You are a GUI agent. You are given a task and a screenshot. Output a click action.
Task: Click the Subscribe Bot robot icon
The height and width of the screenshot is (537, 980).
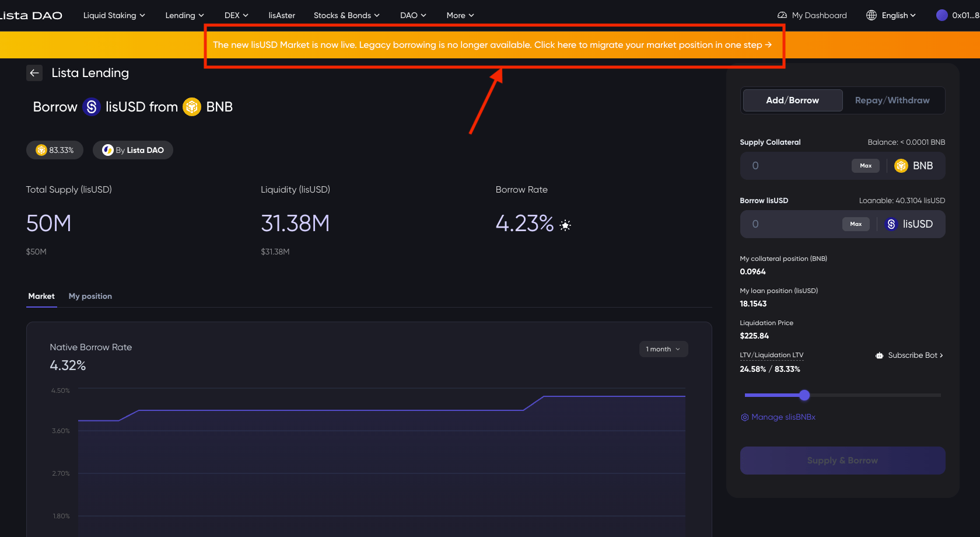point(879,355)
